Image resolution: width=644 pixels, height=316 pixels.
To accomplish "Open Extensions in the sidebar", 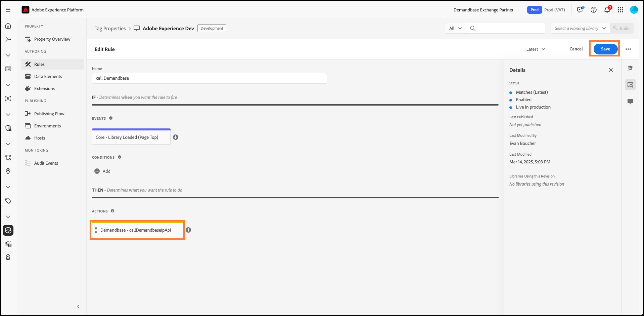I will (44, 88).
